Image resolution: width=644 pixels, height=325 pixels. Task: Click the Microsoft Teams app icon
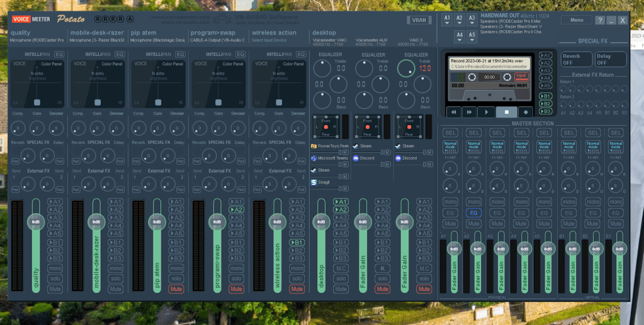click(x=314, y=158)
